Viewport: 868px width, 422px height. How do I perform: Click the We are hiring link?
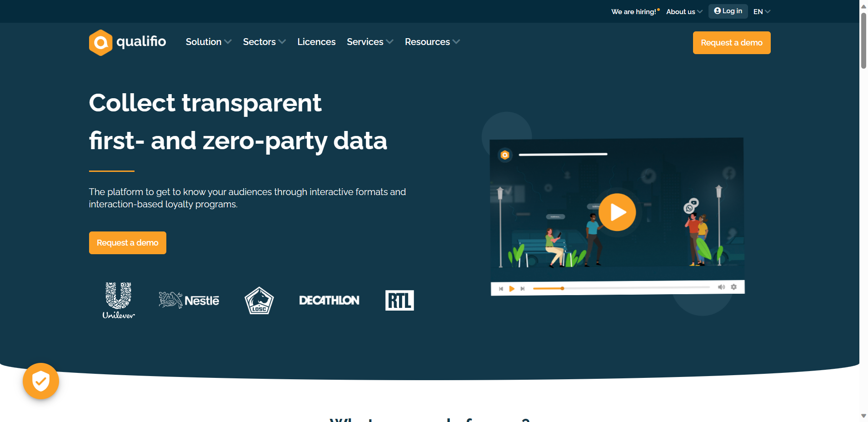(x=634, y=12)
